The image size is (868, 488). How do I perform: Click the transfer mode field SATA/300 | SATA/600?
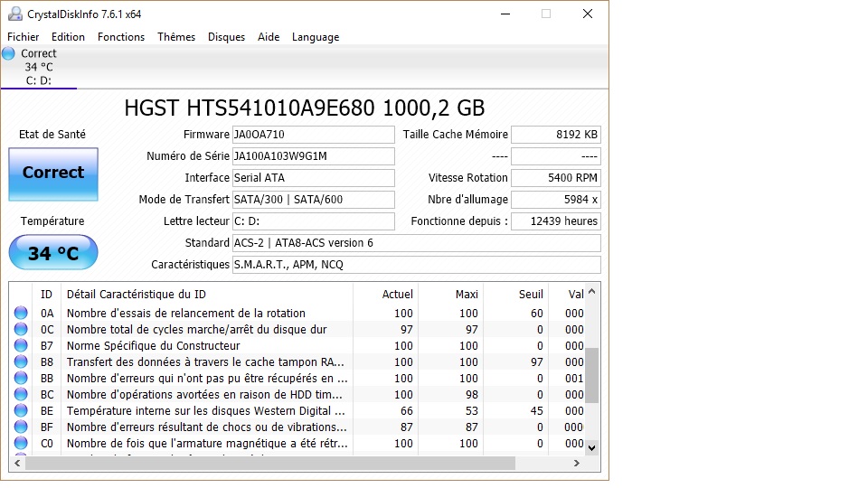314,199
